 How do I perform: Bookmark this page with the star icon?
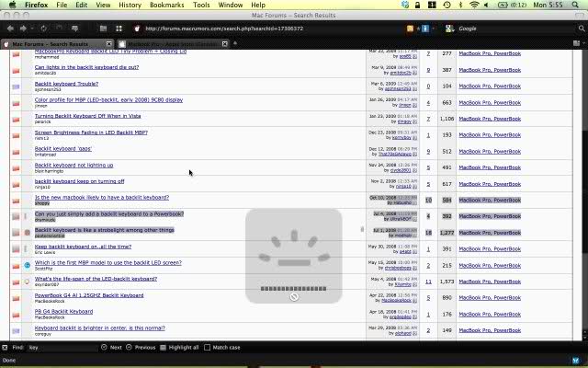point(418,29)
